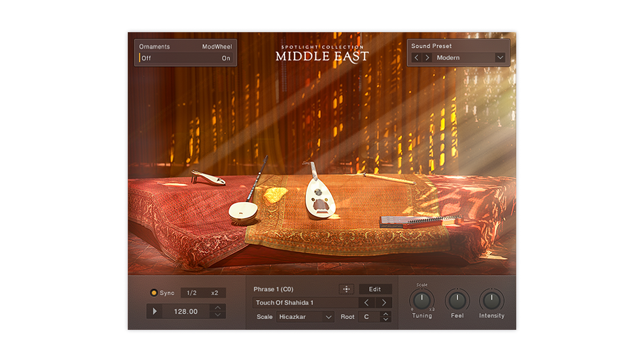644x362 pixels.
Task: Switch Ornaments to Off
Action: click(146, 58)
